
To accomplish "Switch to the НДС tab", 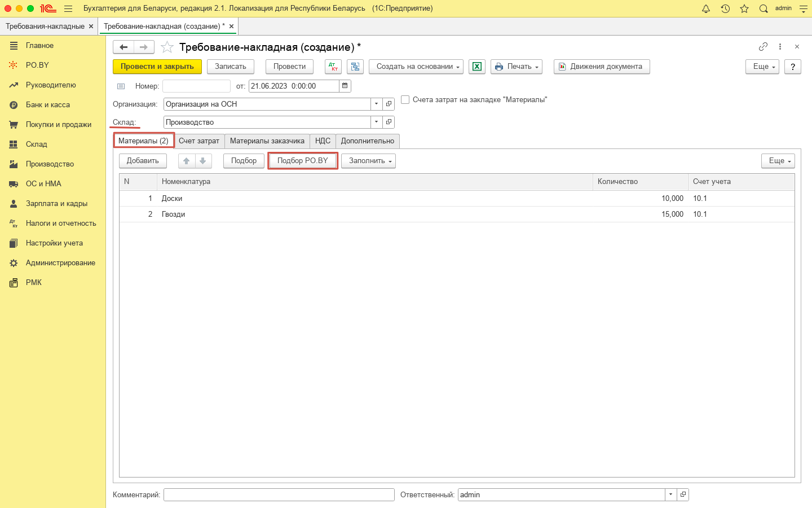I will 323,141.
